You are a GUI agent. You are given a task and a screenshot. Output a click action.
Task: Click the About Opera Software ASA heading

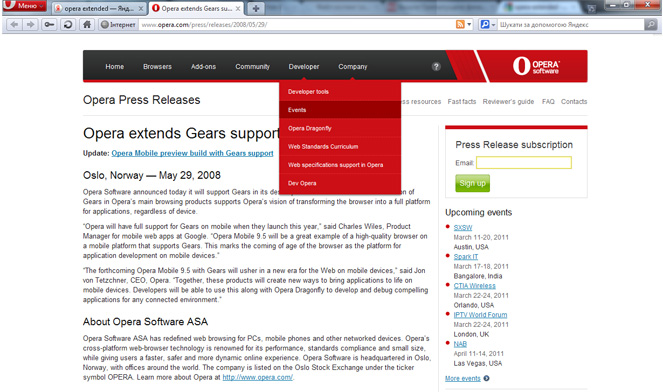pos(145,322)
